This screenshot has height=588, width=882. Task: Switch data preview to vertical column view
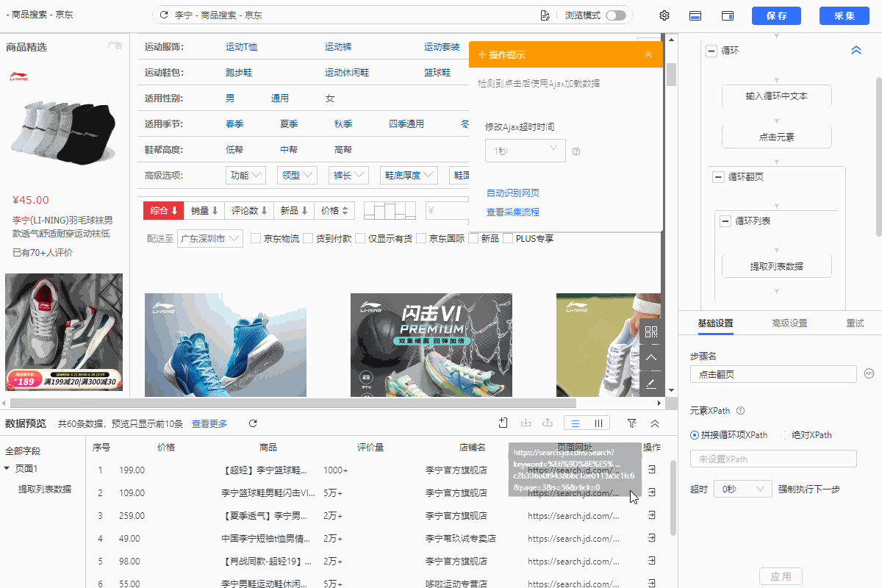tap(598, 423)
